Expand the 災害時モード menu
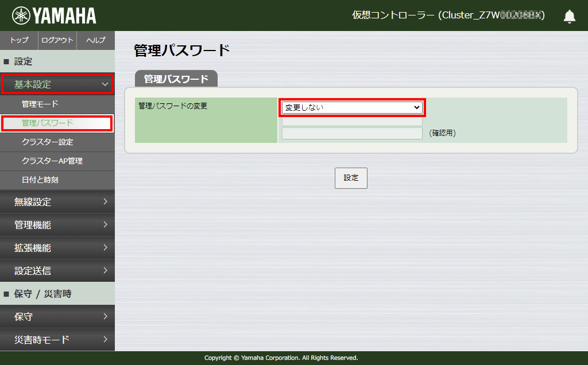This screenshot has height=365, width=588. (x=57, y=339)
